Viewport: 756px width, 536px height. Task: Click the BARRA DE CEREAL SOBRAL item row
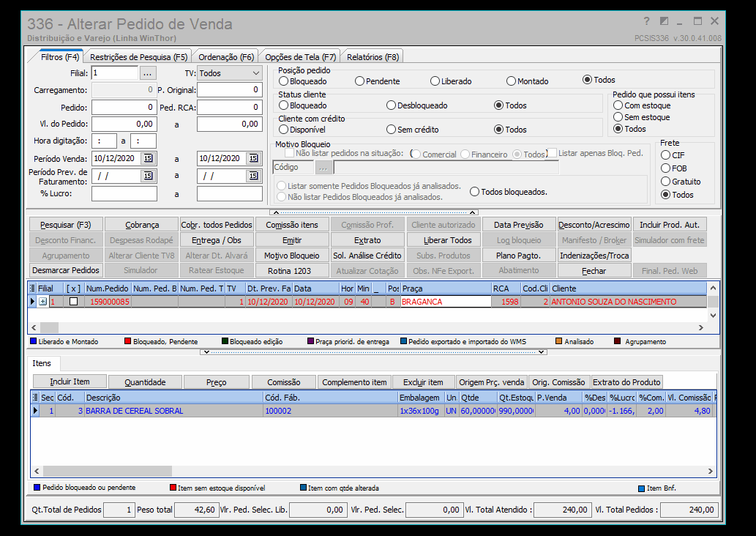373,411
